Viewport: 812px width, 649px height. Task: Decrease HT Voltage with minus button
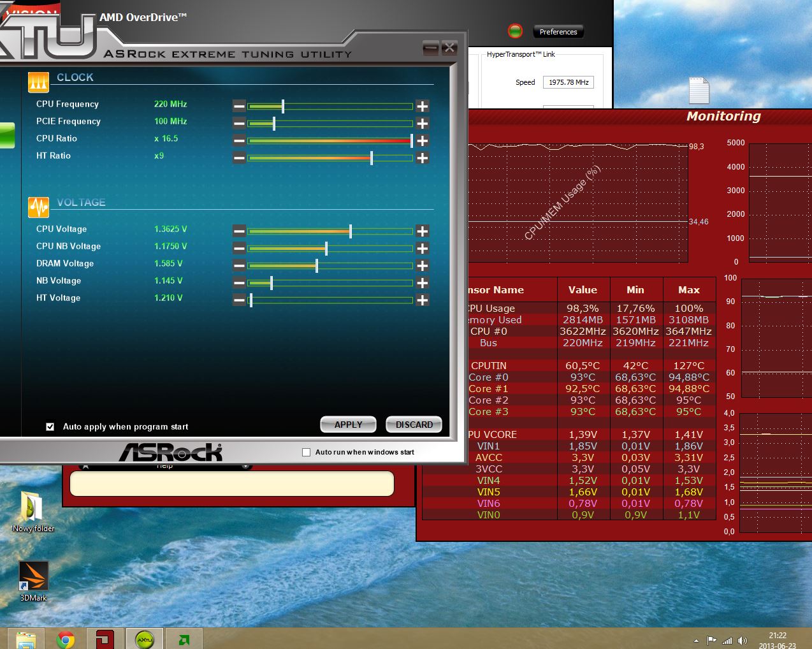click(239, 300)
